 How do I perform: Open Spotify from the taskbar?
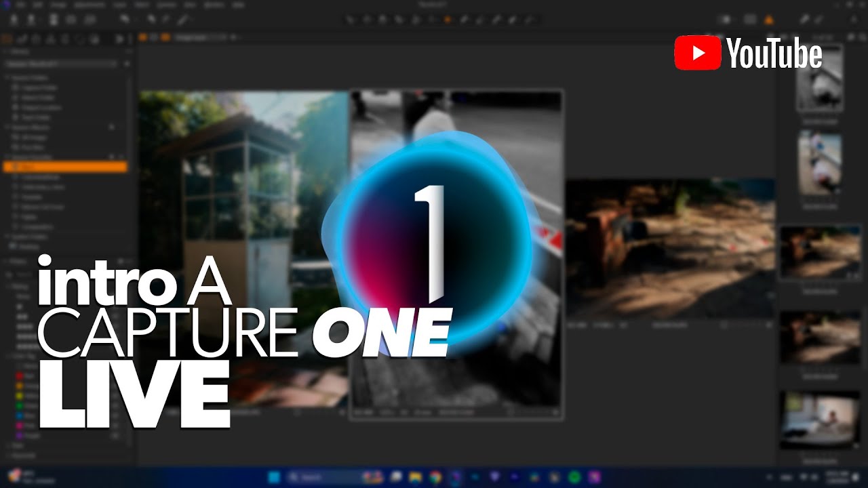pos(574,477)
